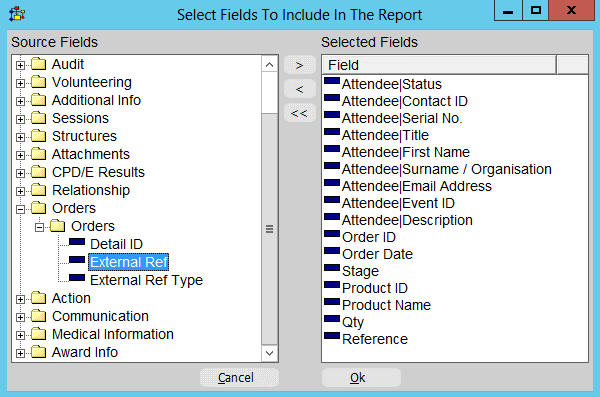Click the Audit folder icon
This screenshot has width=600, height=397.
39,64
